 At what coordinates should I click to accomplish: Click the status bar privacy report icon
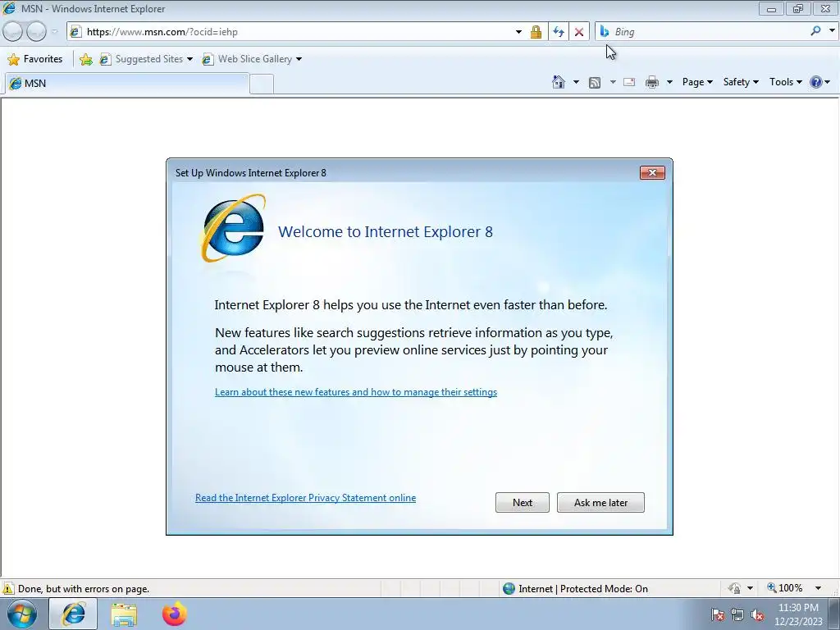point(734,588)
